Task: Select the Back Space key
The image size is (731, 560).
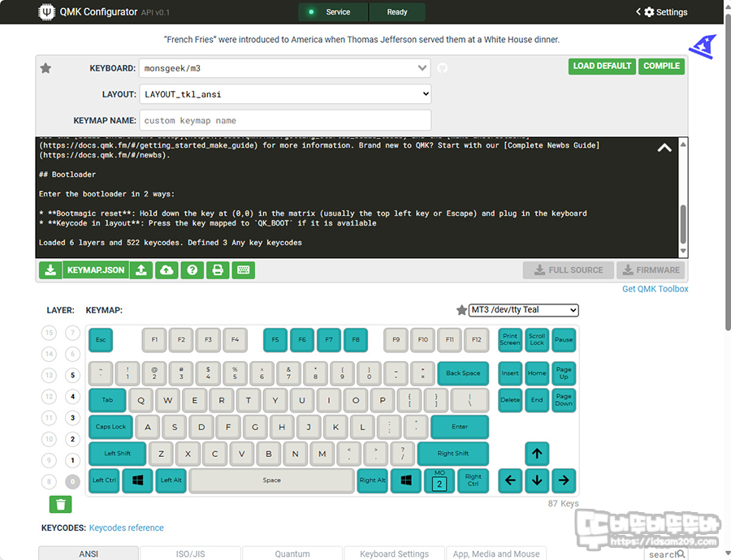Action: tap(463, 373)
